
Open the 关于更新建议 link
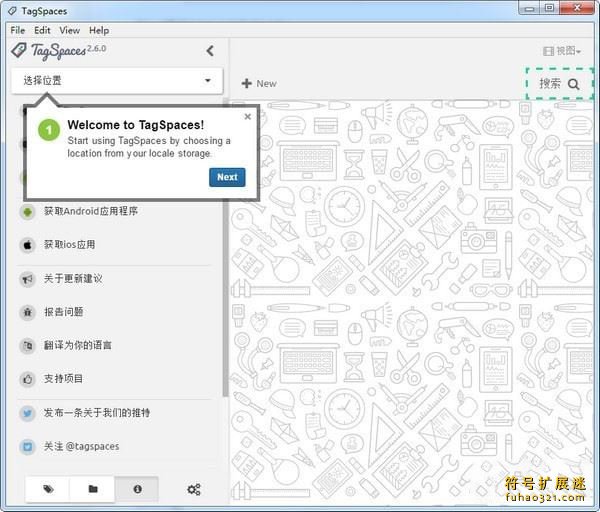coord(73,279)
